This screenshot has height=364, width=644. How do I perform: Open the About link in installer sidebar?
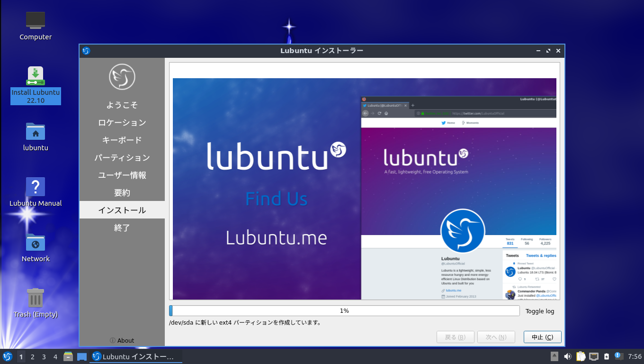pyautogui.click(x=122, y=340)
